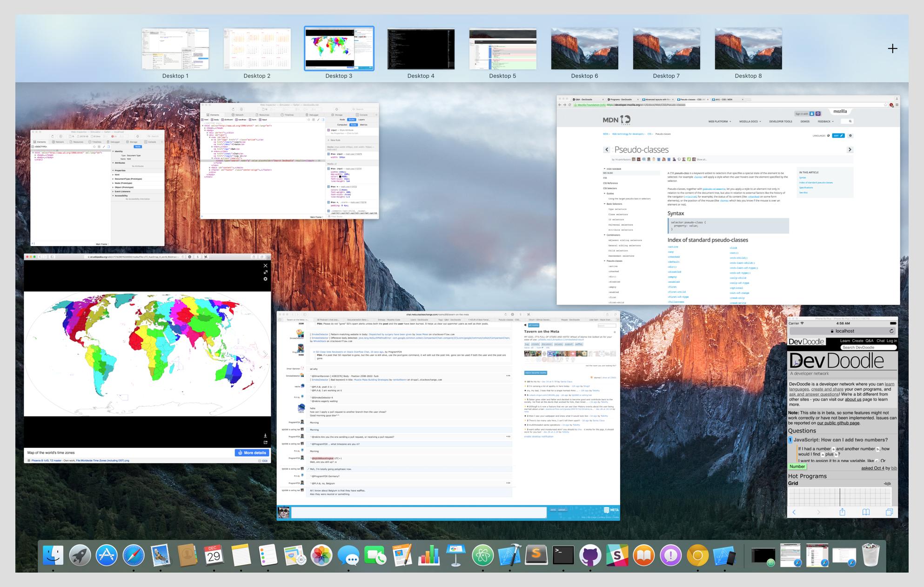Open the Mail stamp icon in Dock
This screenshot has width=924, height=587.
[x=161, y=555]
